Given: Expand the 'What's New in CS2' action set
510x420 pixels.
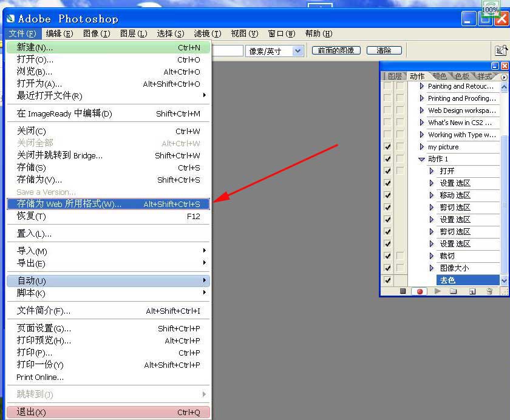Looking at the screenshot, I should [x=422, y=122].
